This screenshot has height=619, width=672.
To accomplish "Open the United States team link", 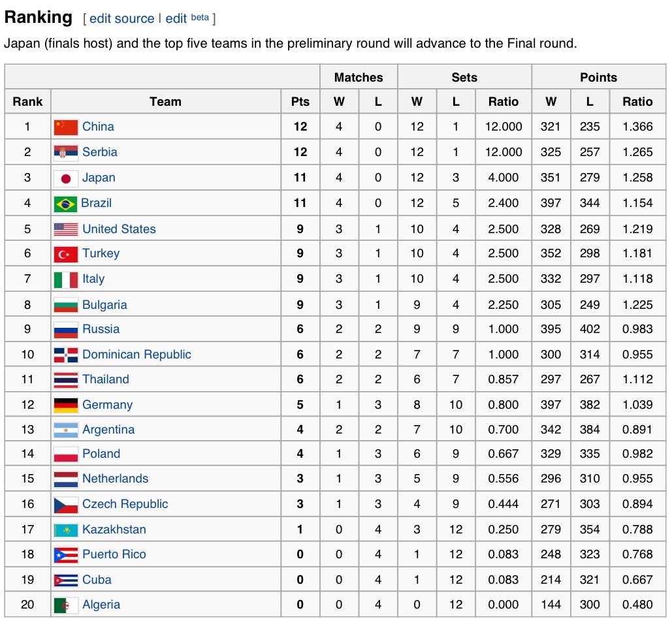I will click(119, 229).
